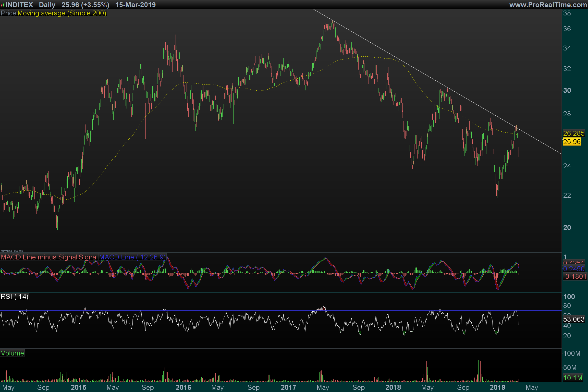Screen dimensions: 588x392
Task: Click the RSI (14) indicator label
Action: (14, 296)
